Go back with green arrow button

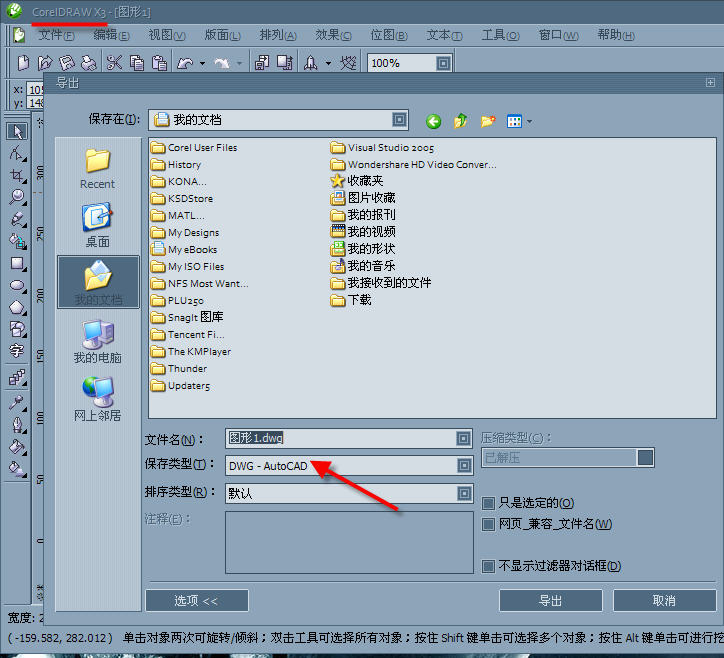433,121
